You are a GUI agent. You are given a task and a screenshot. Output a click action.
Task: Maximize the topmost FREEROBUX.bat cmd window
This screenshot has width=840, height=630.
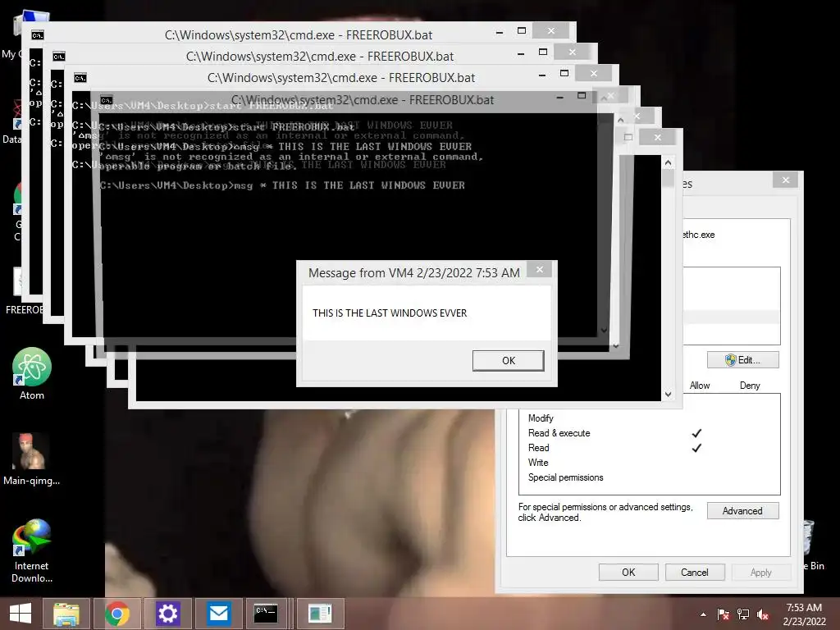pos(521,31)
